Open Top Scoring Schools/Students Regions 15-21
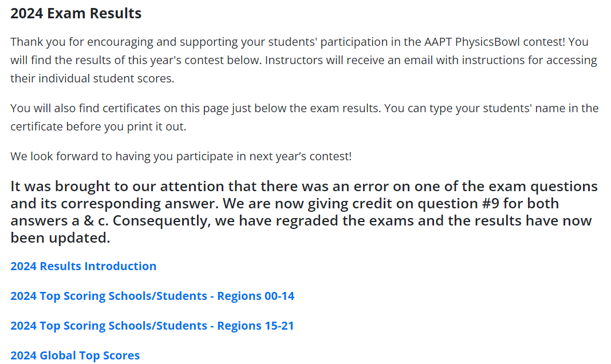This screenshot has width=611, height=364. click(152, 326)
